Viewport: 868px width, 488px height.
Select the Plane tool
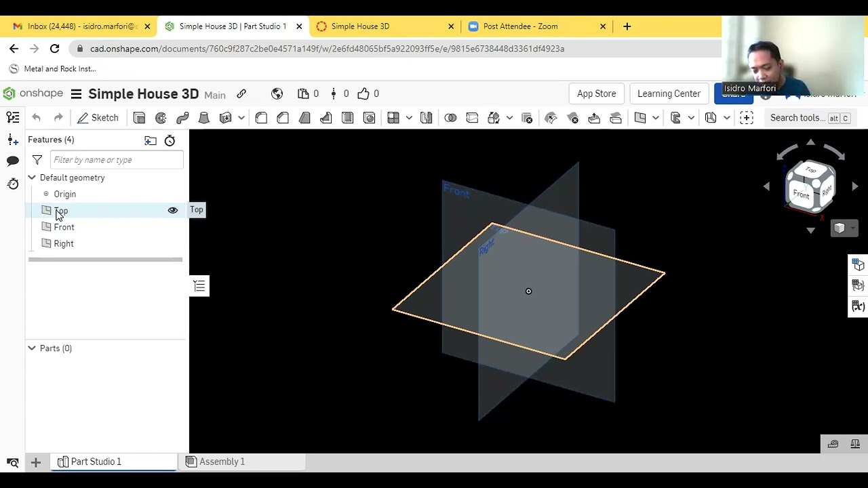point(640,118)
